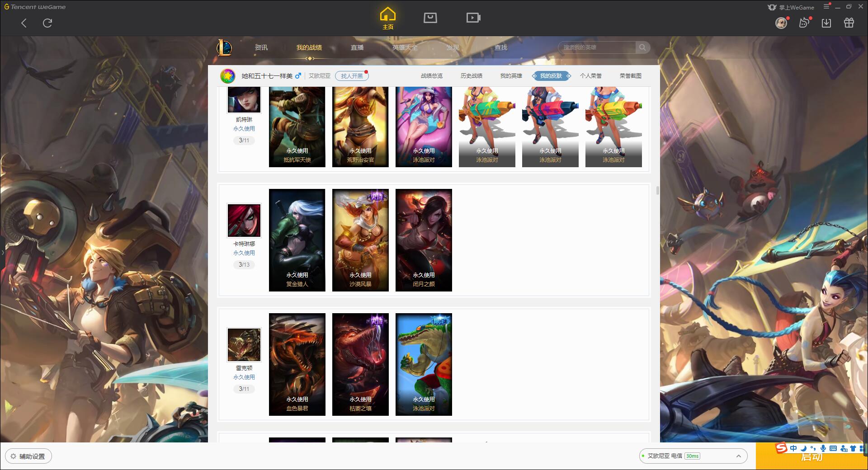
Task: Open 抵抗军天使 skin card
Action: (297, 127)
